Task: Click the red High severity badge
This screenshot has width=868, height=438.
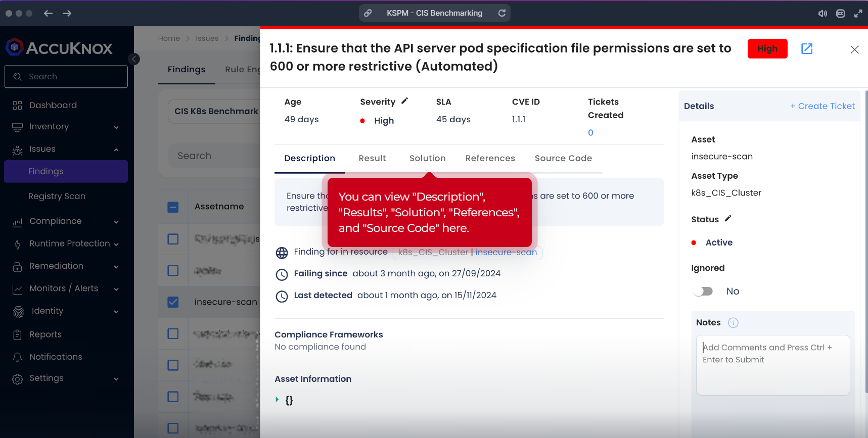Action: tap(767, 48)
